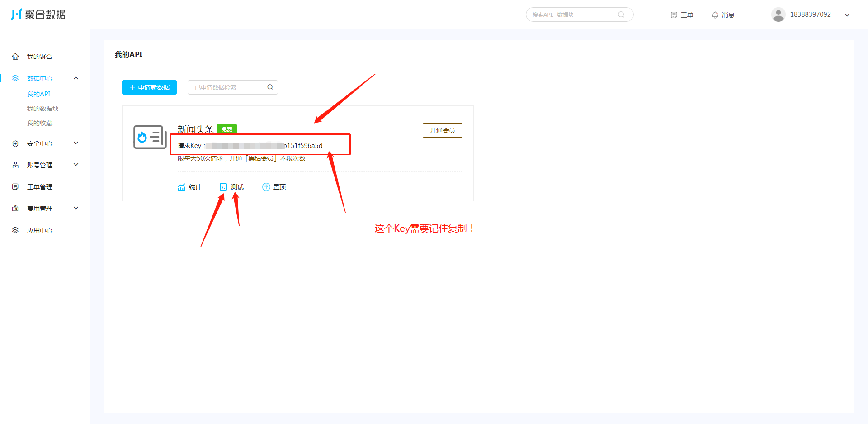The image size is (868, 424).
Task: Expand the 账号管理 menu chevron
Action: tap(76, 165)
